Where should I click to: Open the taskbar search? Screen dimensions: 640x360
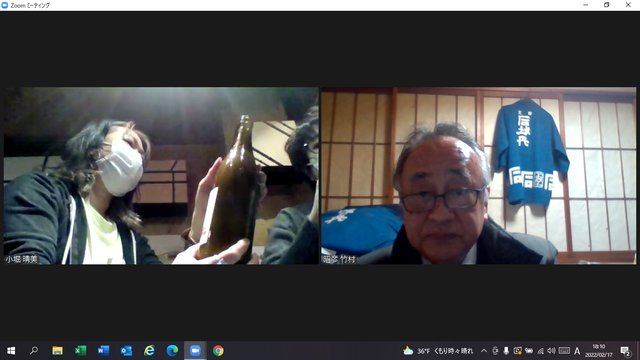pyautogui.click(x=34, y=351)
